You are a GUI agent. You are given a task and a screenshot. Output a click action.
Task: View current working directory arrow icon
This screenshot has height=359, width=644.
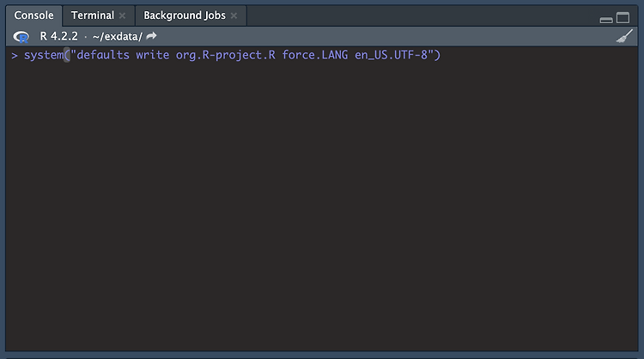[x=151, y=36]
